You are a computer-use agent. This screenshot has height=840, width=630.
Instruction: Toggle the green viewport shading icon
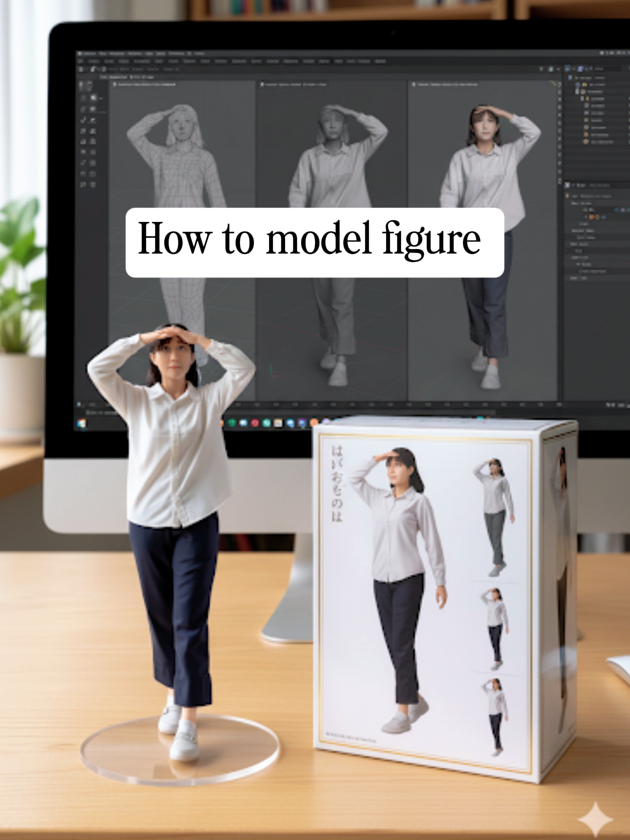[552, 83]
